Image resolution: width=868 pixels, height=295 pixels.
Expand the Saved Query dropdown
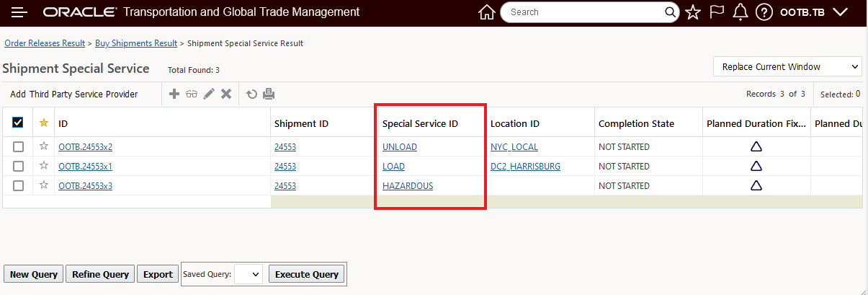pyautogui.click(x=249, y=274)
